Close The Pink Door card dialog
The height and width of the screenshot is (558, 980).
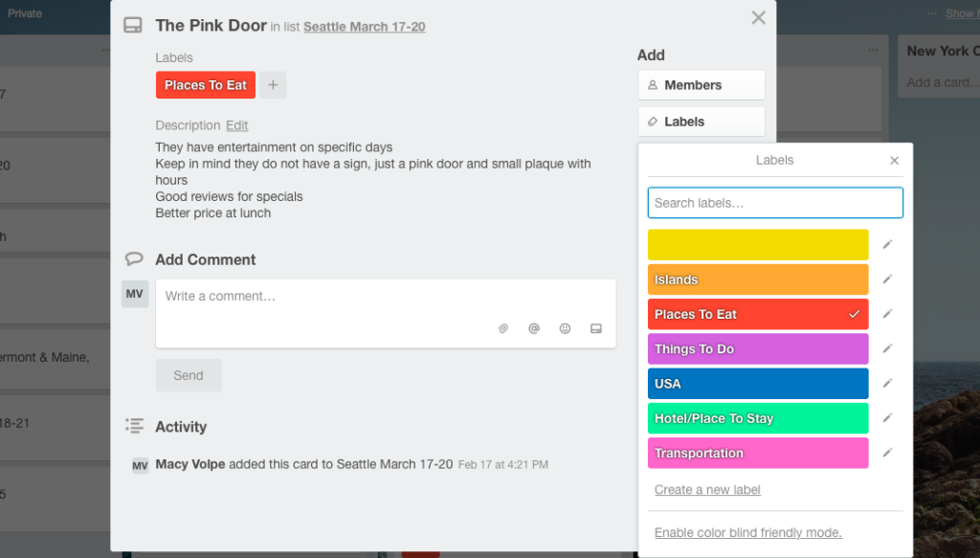tap(758, 17)
